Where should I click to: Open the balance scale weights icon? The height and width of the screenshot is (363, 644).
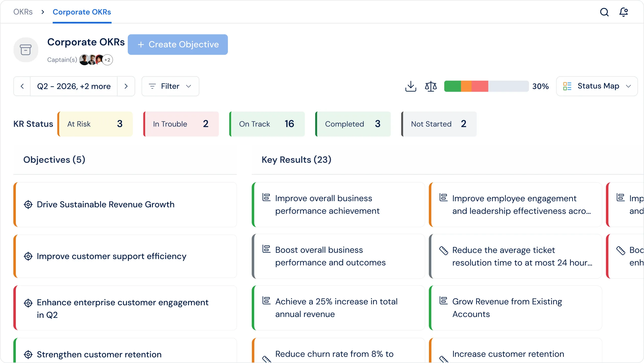coord(431,86)
